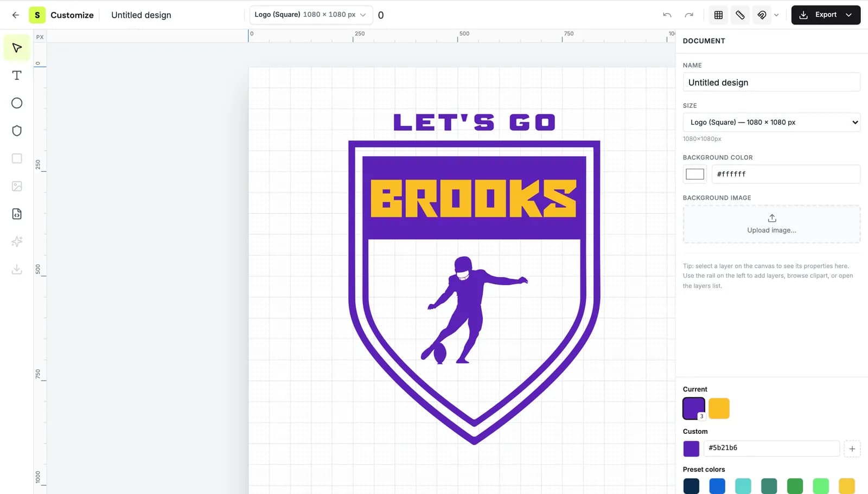This screenshot has height=494, width=868.
Task: Toggle magnet snapping
Action: [x=762, y=15]
